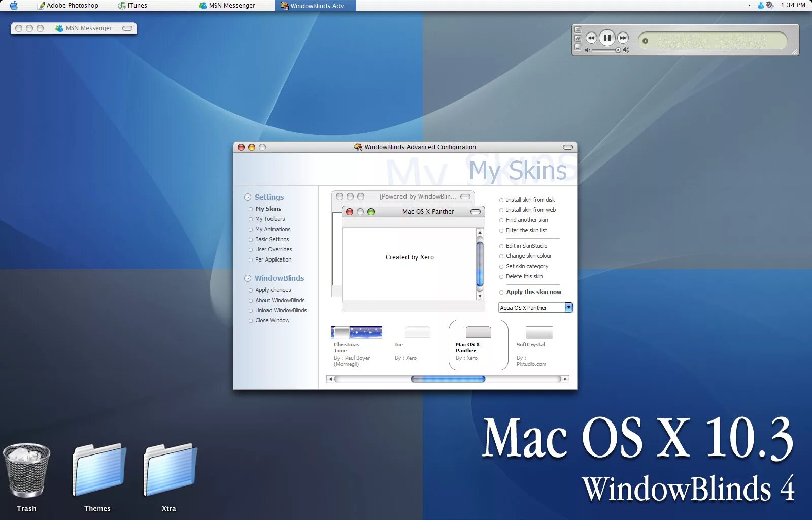The width and height of the screenshot is (812, 520).
Task: Select the Xtra folder on the desktop
Action: pyautogui.click(x=170, y=477)
